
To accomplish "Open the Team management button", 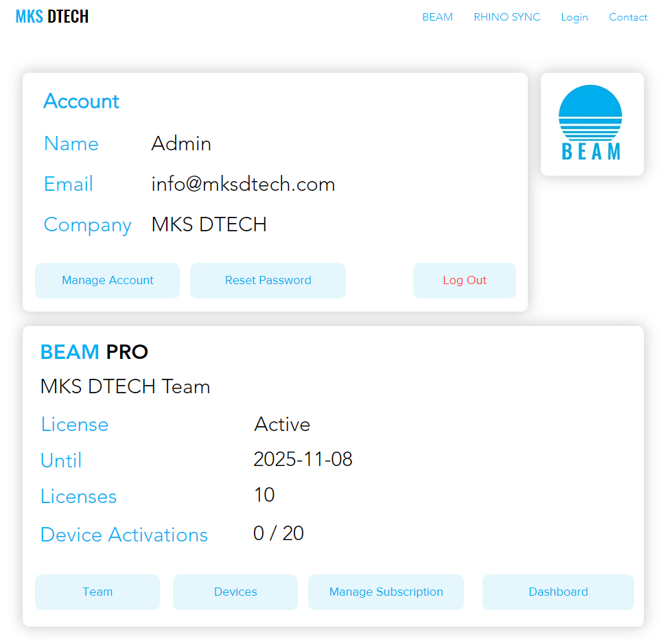I will 97,592.
